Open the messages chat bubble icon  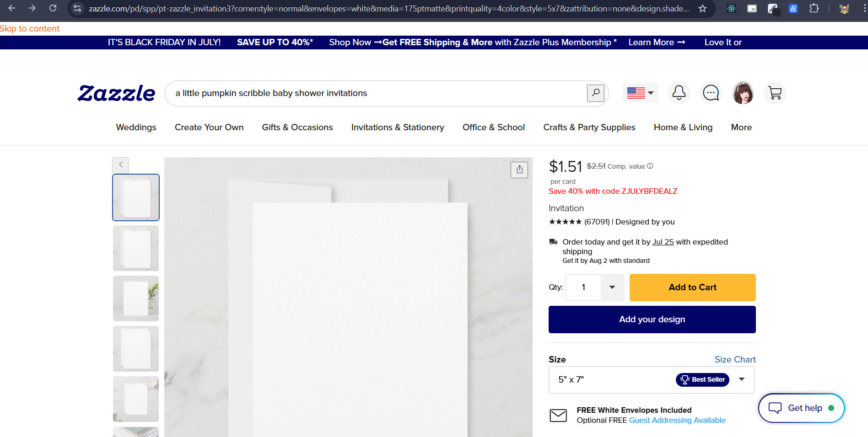[711, 93]
